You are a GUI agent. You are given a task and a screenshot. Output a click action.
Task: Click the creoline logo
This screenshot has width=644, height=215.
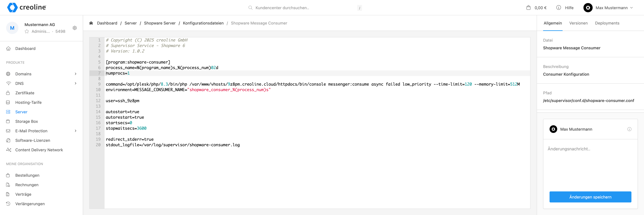pyautogui.click(x=27, y=8)
